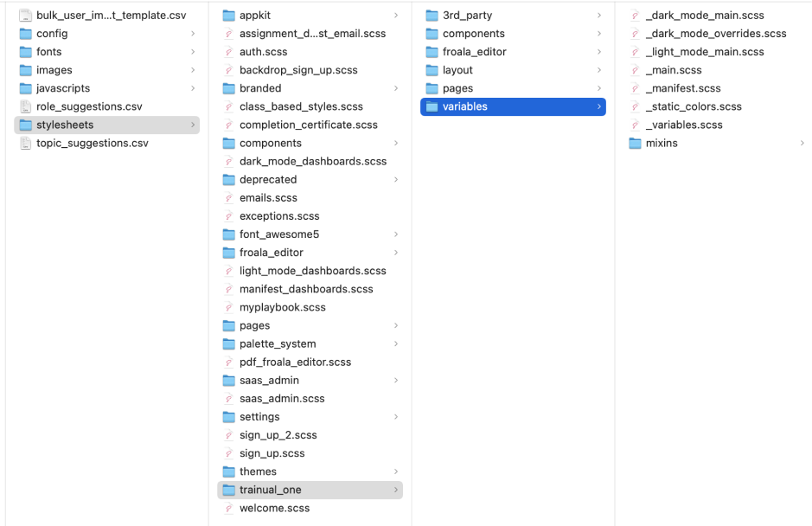Screen dimensions: 812x526
Task: Click the mixins folder icon
Action: pyautogui.click(x=635, y=143)
